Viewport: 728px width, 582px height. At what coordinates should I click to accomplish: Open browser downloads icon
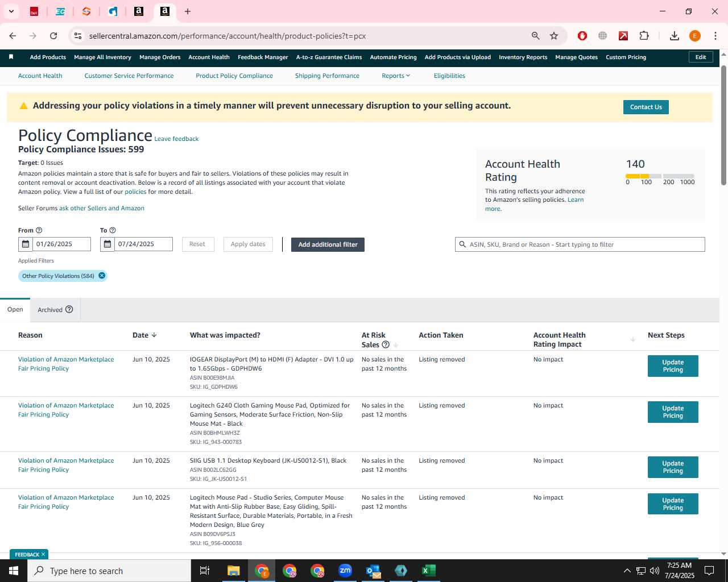675,36
